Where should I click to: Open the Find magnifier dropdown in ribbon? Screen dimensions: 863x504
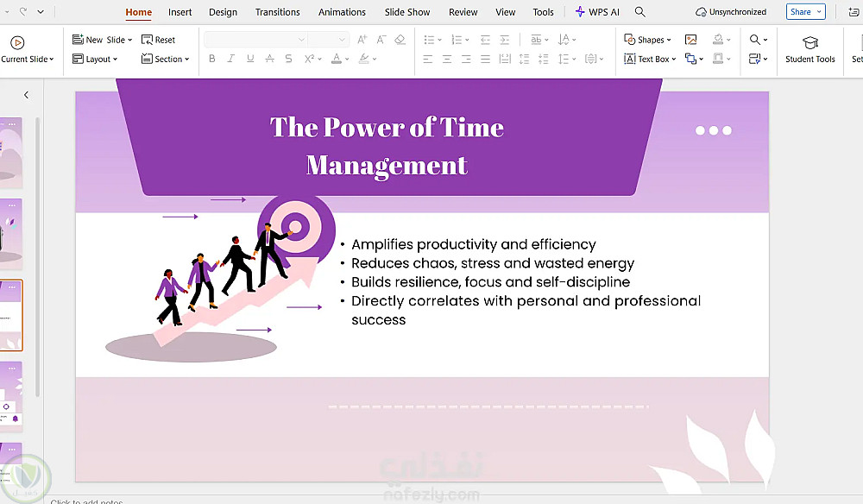pyautogui.click(x=759, y=40)
